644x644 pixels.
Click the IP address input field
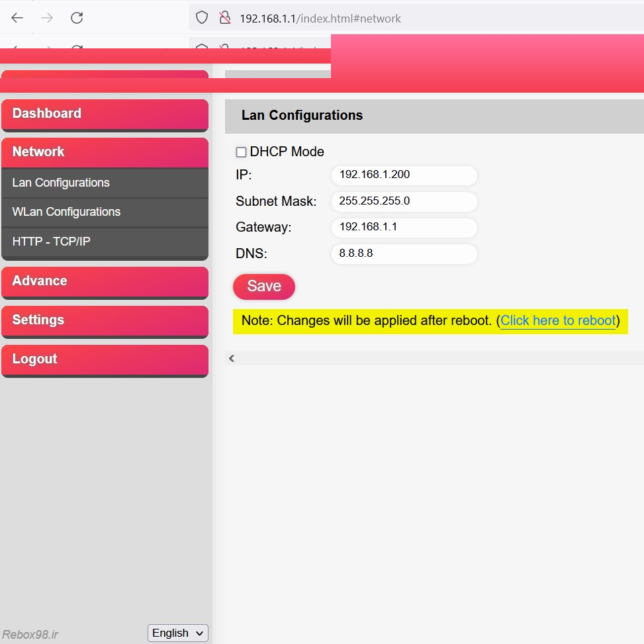pyautogui.click(x=404, y=175)
